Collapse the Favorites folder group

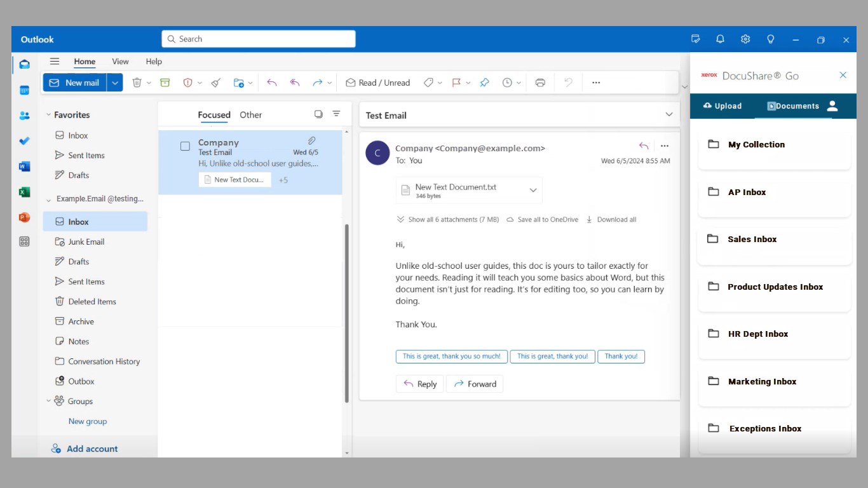[x=48, y=115]
